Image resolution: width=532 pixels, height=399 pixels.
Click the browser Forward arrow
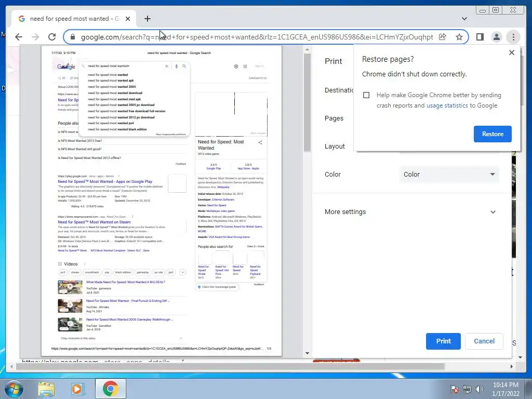coord(35,37)
